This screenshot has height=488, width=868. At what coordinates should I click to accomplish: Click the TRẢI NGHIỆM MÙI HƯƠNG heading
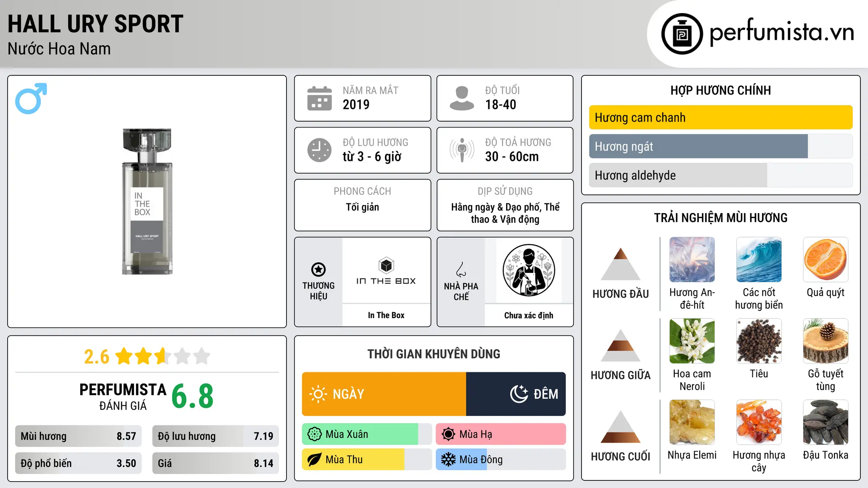[x=721, y=218]
